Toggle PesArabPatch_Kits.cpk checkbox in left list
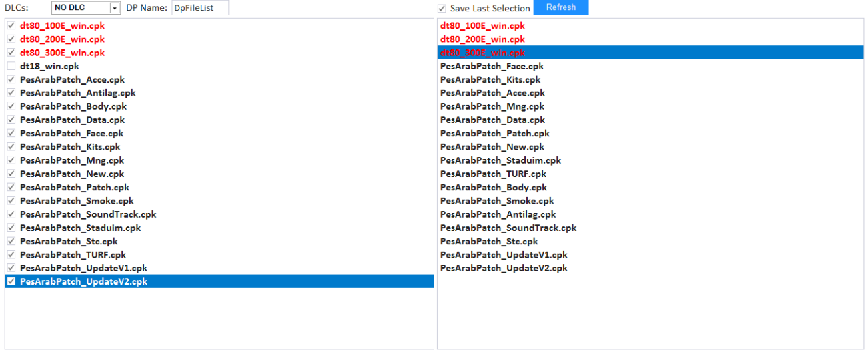Screen dimensions: 868x350 11,146
